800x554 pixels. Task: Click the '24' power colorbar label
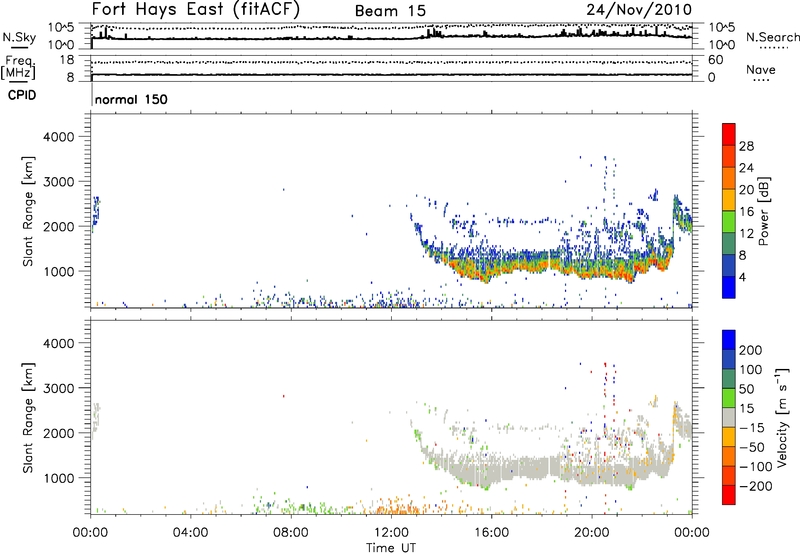coord(746,168)
